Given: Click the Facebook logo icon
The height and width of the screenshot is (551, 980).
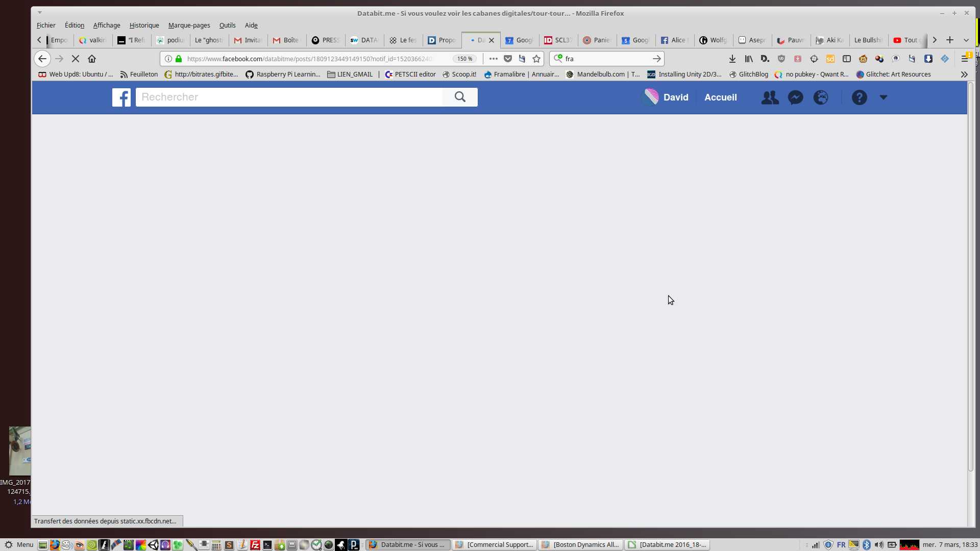Looking at the screenshot, I should pos(121,97).
